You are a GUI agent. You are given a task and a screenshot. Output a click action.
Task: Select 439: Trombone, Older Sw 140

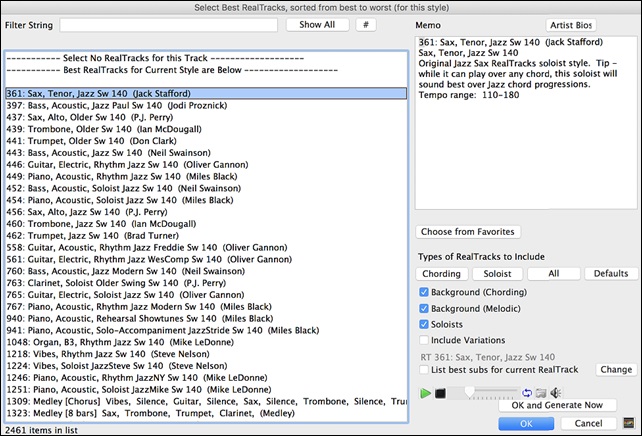206,129
